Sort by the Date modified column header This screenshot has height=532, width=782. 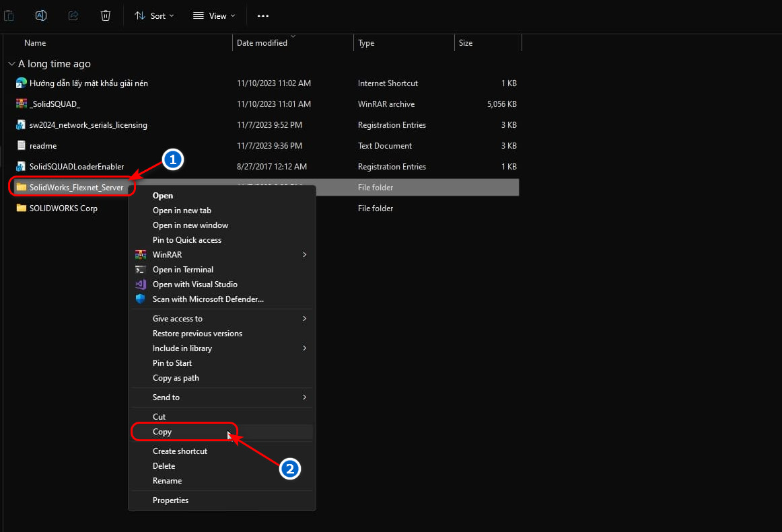(262, 43)
